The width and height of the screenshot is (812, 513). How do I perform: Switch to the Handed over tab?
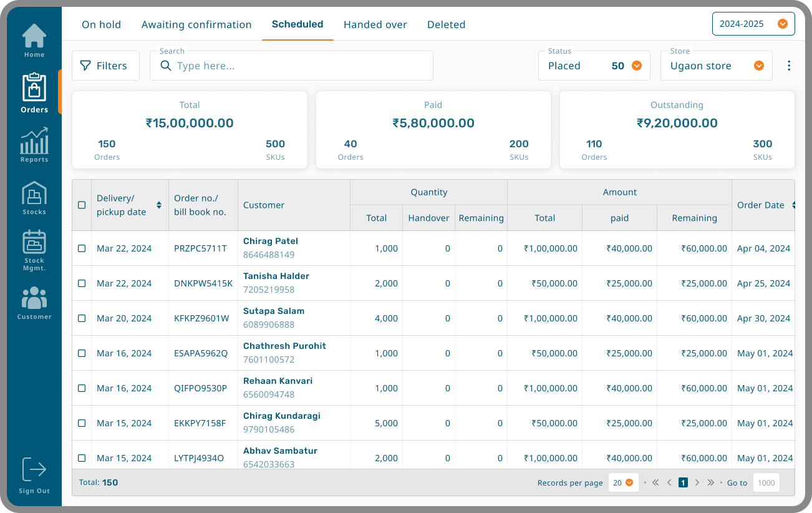pyautogui.click(x=375, y=25)
